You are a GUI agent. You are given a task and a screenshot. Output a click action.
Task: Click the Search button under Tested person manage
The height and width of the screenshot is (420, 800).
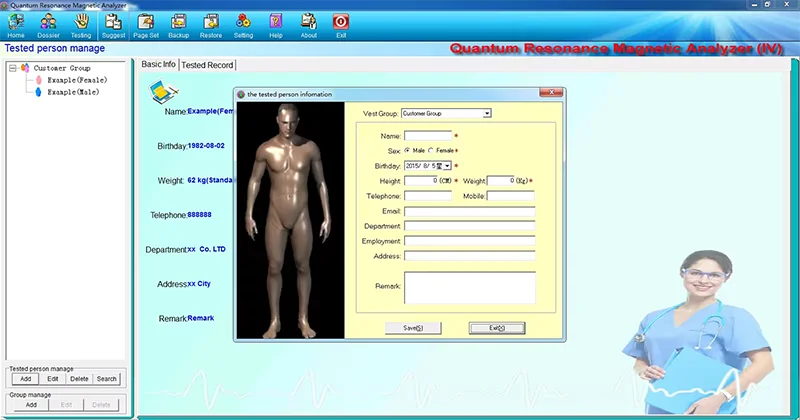tap(107, 379)
